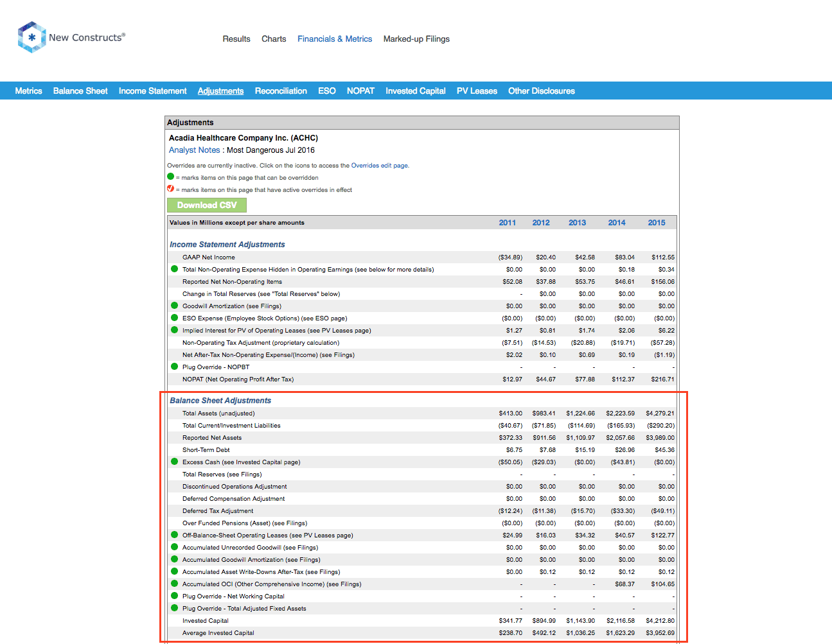Click Reported Net Non-Operating Items label
This screenshot has width=832, height=644.
232,282
